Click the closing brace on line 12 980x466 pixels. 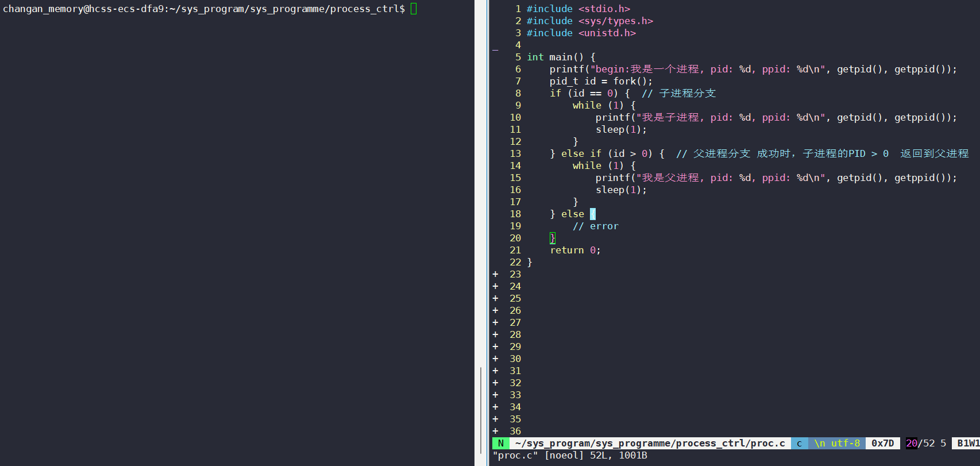(576, 141)
